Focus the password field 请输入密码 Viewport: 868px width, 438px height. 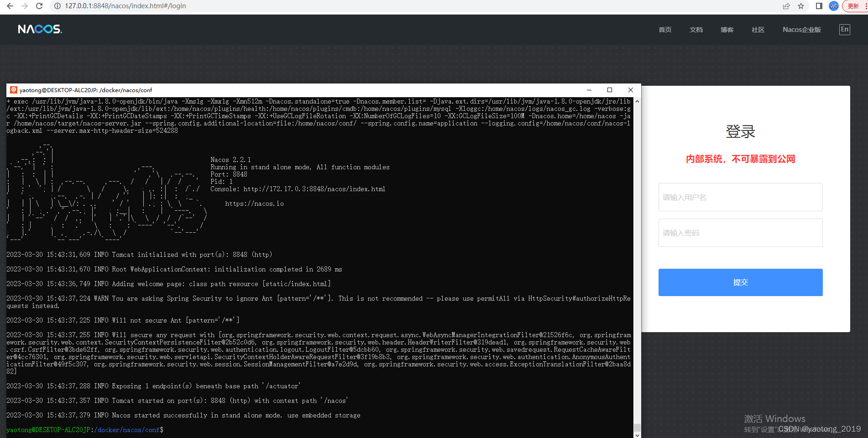(740, 232)
